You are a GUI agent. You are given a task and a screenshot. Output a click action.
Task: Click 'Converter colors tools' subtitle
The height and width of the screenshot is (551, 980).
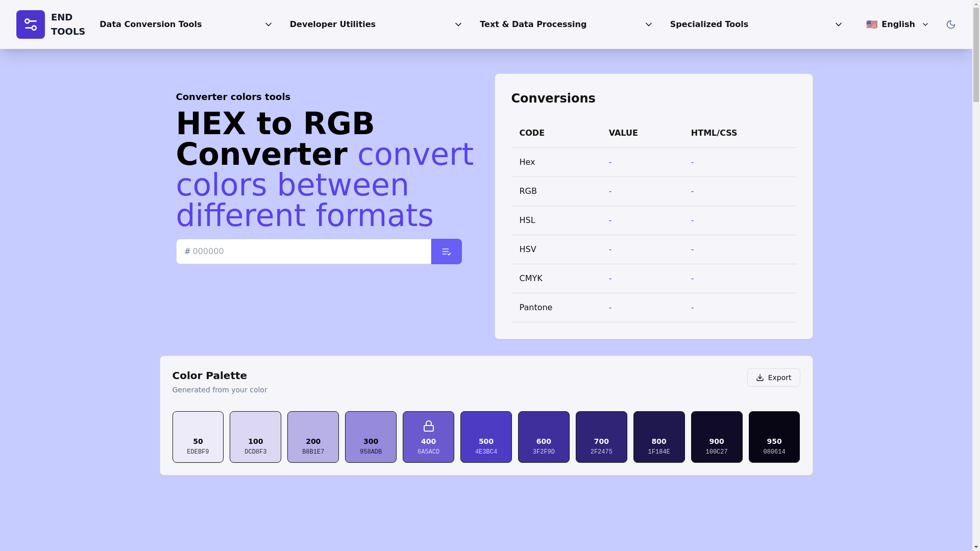point(233,97)
